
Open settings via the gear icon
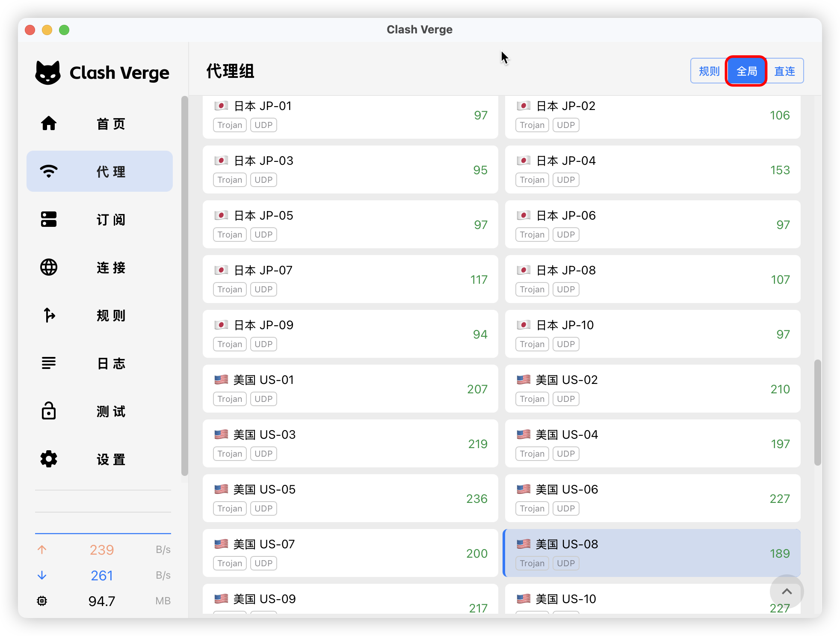point(49,459)
